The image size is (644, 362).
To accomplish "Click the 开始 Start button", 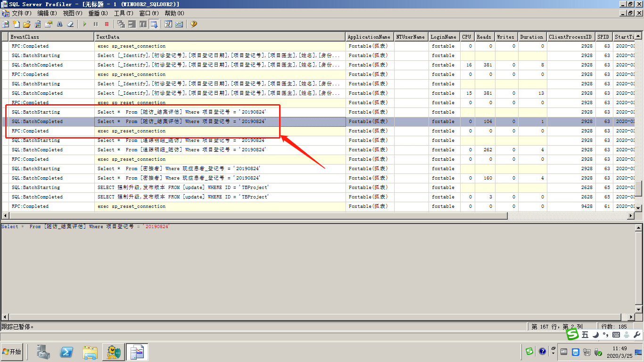I will [12, 352].
